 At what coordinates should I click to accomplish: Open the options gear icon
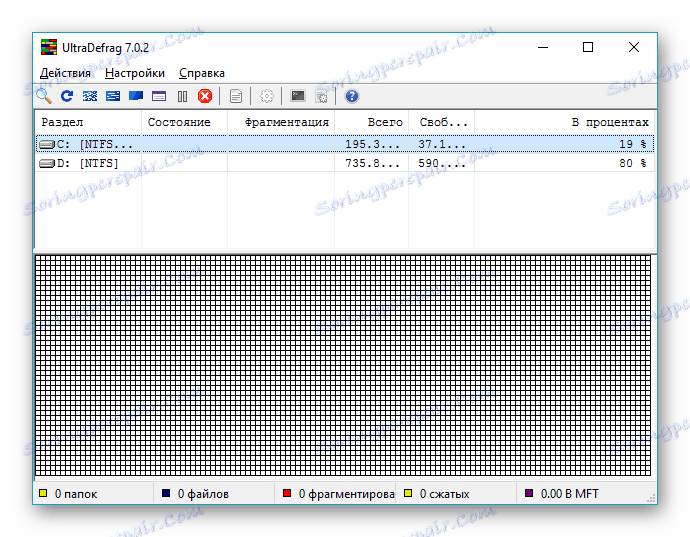267,96
